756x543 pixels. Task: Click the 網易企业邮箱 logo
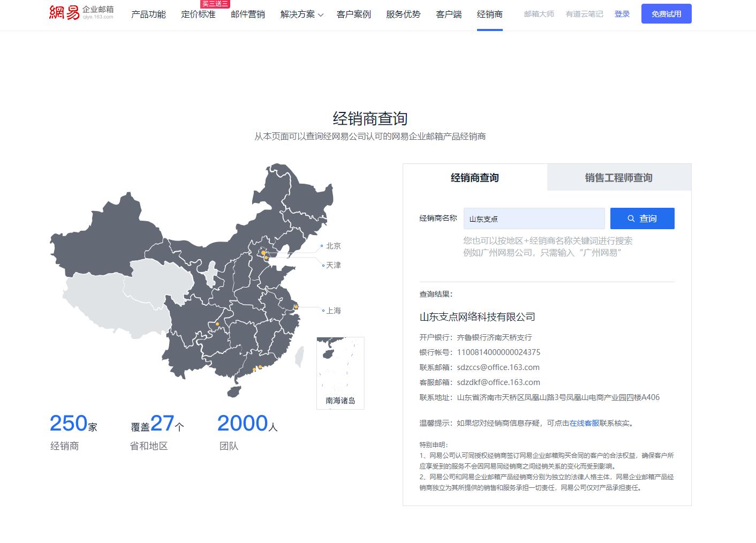[81, 13]
